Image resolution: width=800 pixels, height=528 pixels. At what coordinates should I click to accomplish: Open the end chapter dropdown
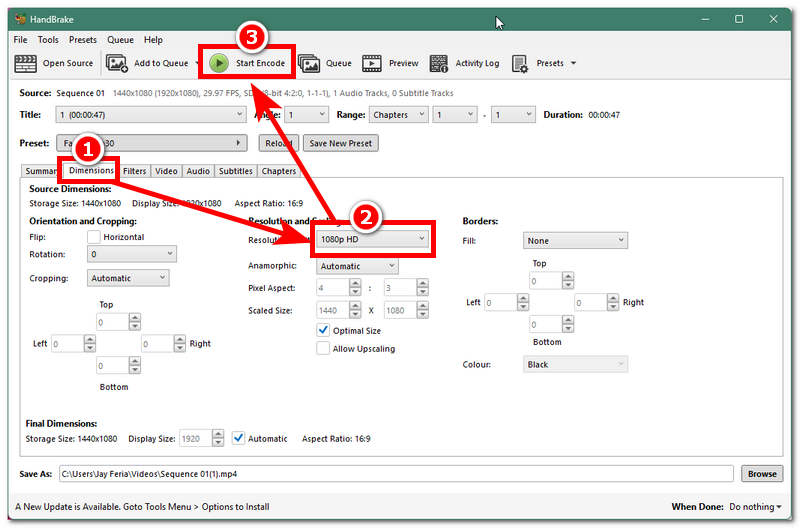[513, 115]
